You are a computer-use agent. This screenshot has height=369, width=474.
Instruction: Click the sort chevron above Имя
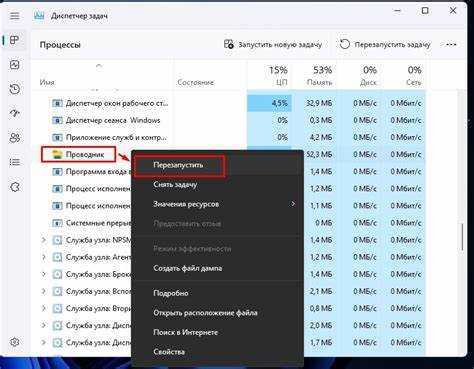click(99, 66)
